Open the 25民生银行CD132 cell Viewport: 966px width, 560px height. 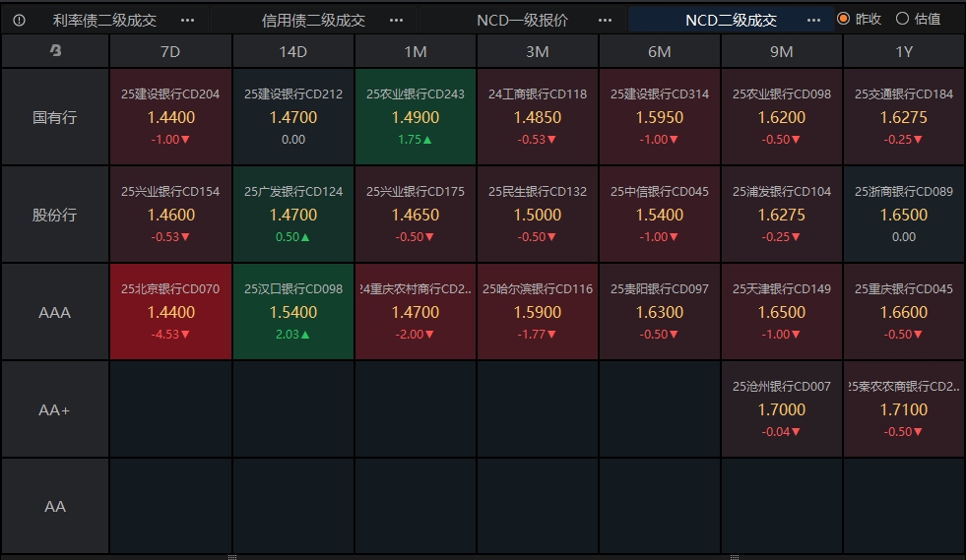click(538, 215)
